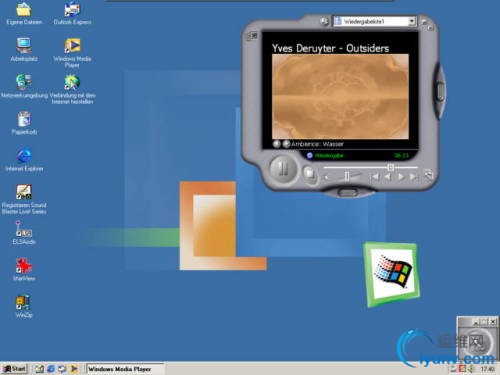Screen dimensions: 500x375
Task: Launch Media Player from the quick launch bar
Action: point(74,369)
